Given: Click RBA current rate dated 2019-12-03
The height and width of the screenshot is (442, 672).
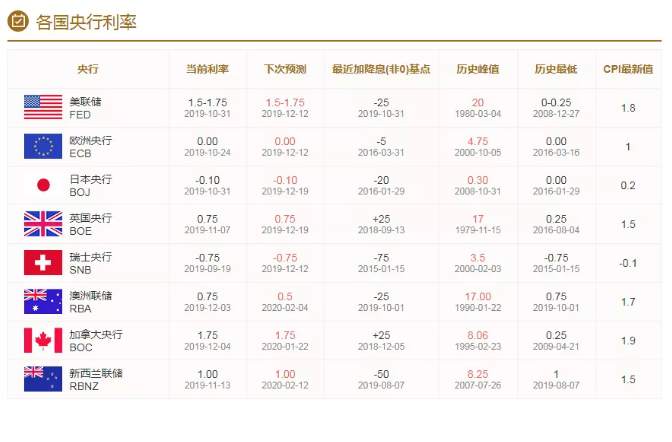Looking at the screenshot, I should tap(207, 302).
